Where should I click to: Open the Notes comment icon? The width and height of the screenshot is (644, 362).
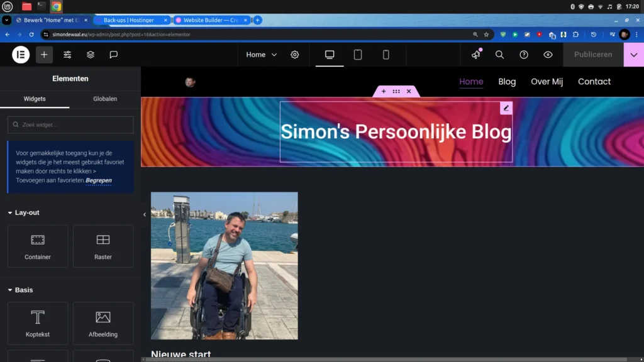click(114, 55)
